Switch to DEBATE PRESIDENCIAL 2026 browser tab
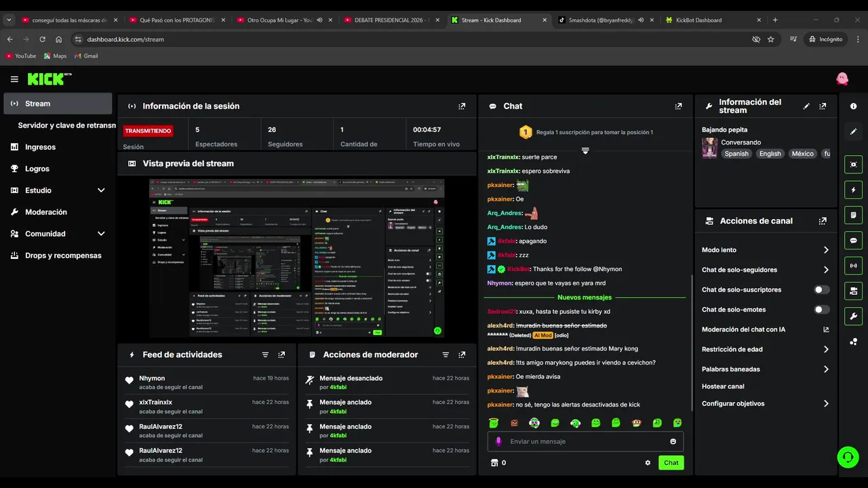The height and width of the screenshot is (488, 868). click(392, 20)
